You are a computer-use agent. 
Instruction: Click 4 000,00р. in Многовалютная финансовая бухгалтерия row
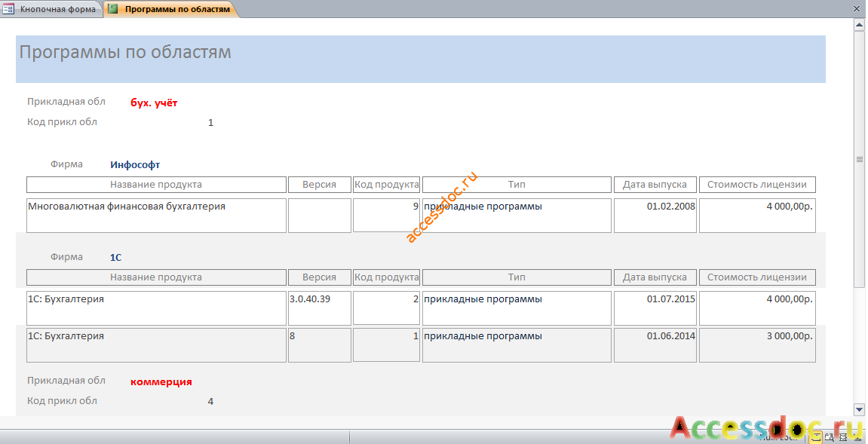coord(757,216)
